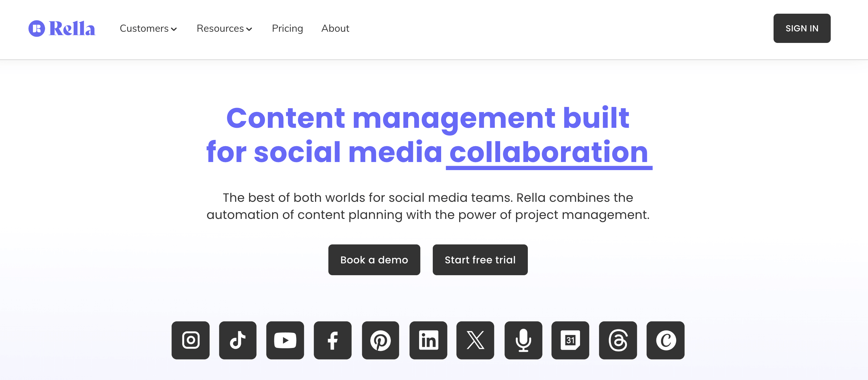Open the Pricing page
This screenshot has height=380, width=868.
(x=287, y=28)
